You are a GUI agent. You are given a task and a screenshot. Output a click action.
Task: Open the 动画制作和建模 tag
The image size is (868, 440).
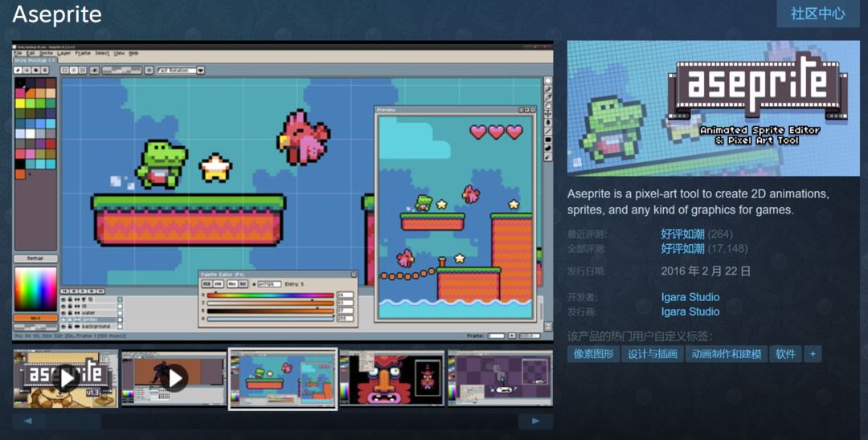tap(727, 354)
